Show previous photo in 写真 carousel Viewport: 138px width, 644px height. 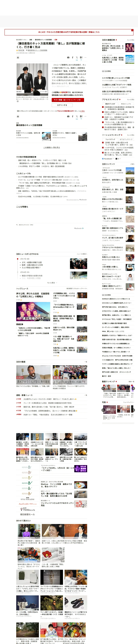pos(103,410)
